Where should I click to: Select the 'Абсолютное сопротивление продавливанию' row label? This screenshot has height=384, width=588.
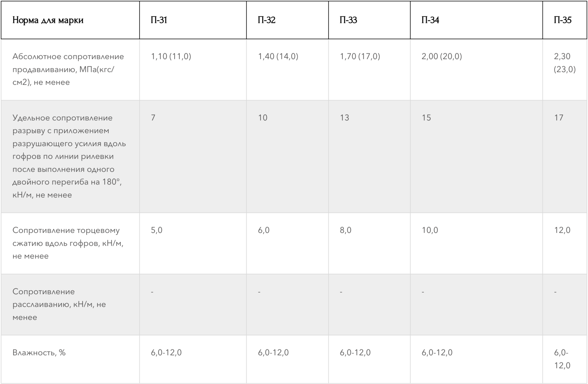[x=68, y=69]
